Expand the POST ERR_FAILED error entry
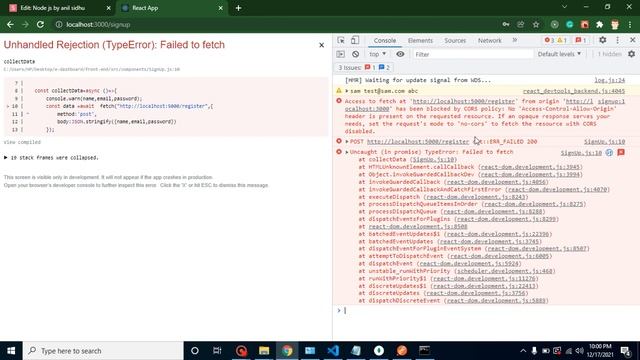The width and height of the screenshot is (640, 360). tap(347, 141)
